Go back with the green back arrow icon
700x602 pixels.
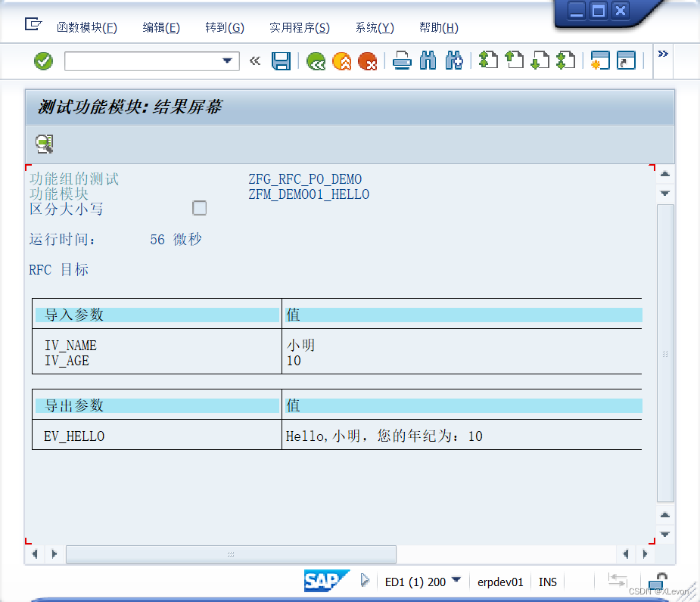click(316, 61)
